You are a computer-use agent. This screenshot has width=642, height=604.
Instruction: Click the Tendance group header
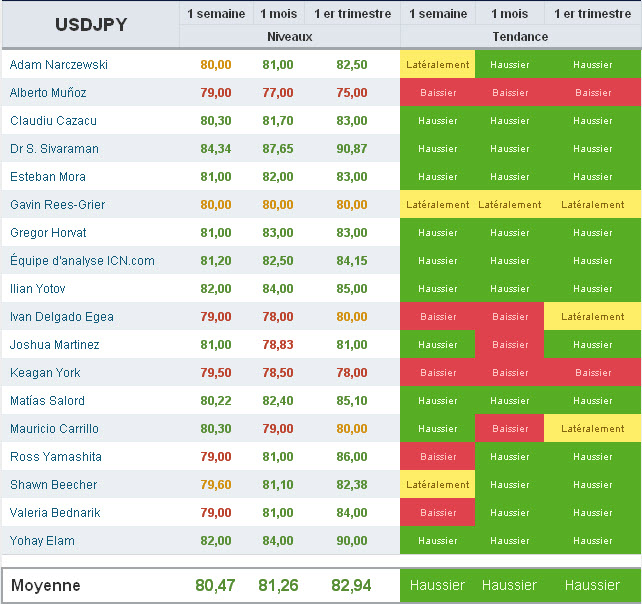[520, 37]
